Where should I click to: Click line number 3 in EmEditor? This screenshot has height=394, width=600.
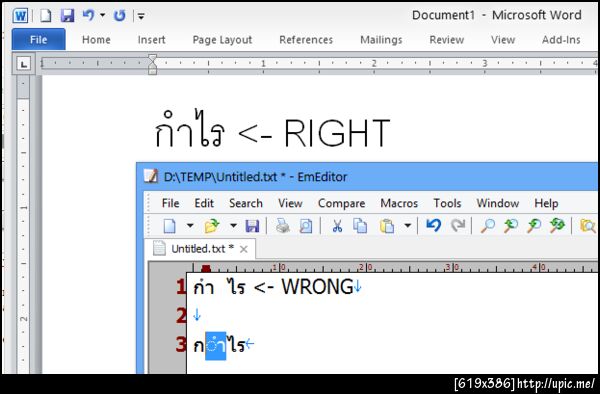181,344
